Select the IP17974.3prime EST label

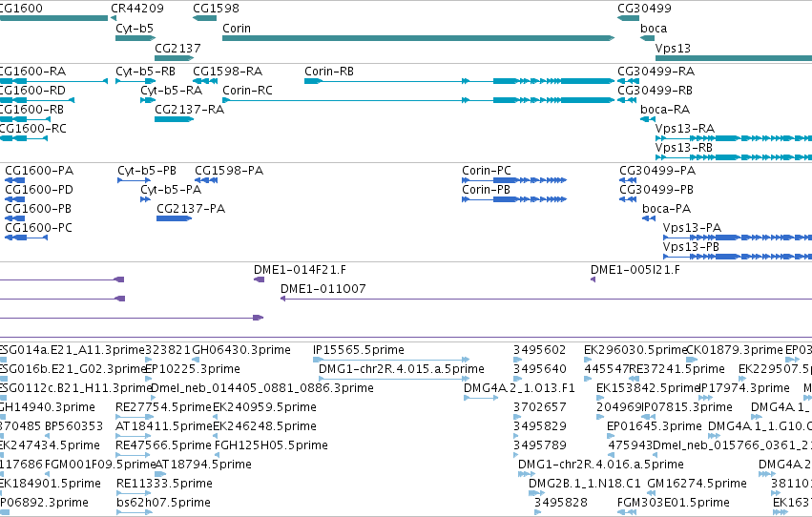(743, 388)
